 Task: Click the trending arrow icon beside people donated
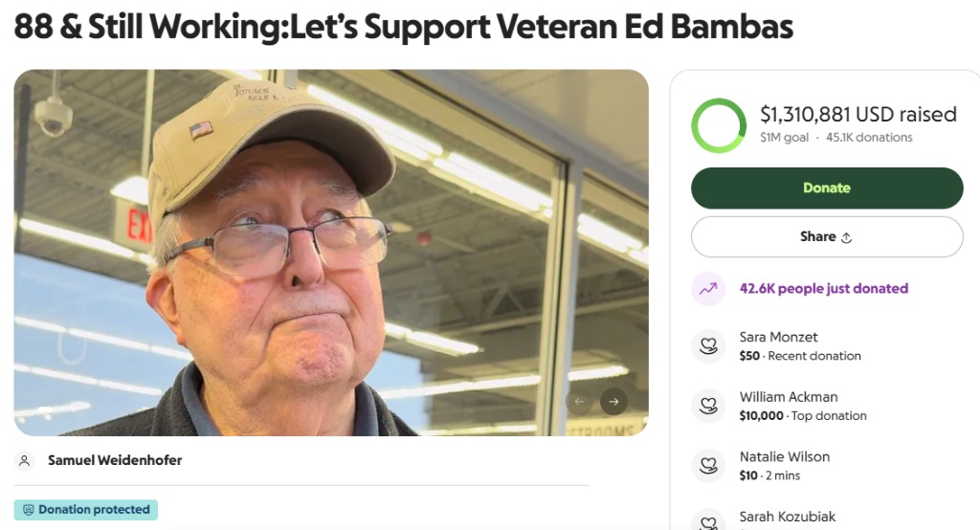pos(708,289)
